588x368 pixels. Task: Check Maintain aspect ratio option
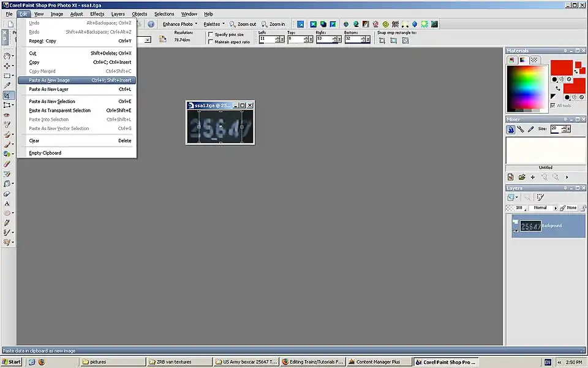pos(211,42)
